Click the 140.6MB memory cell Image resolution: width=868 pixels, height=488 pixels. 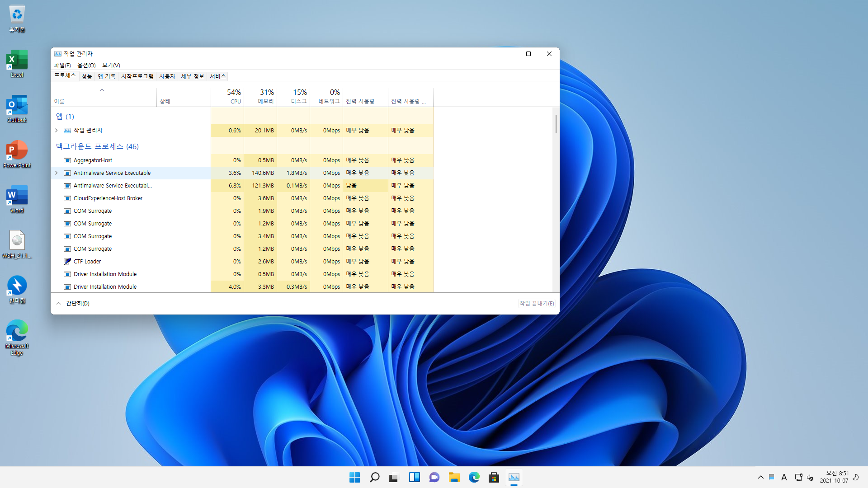(260, 173)
